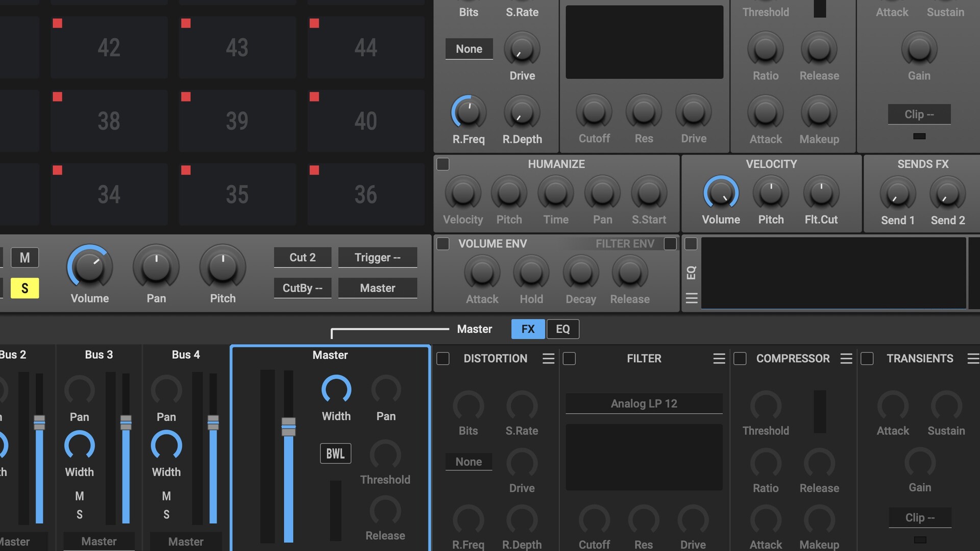Click the Volume Env Attack knob

click(x=482, y=272)
